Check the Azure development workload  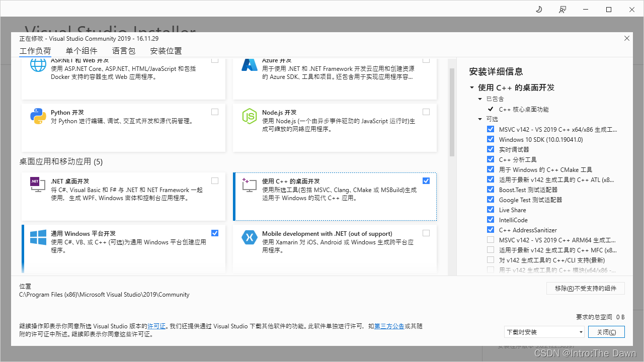click(x=426, y=60)
